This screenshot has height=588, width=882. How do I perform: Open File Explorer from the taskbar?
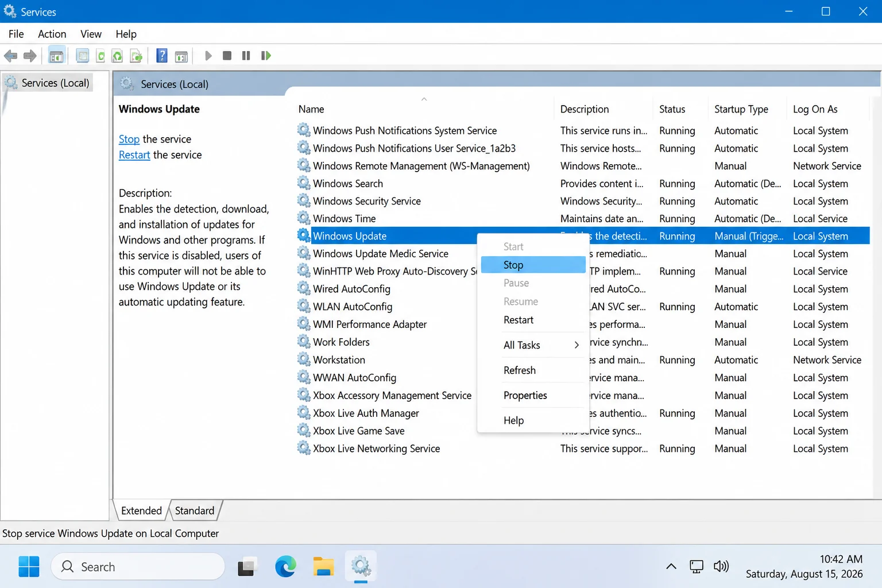click(x=323, y=567)
